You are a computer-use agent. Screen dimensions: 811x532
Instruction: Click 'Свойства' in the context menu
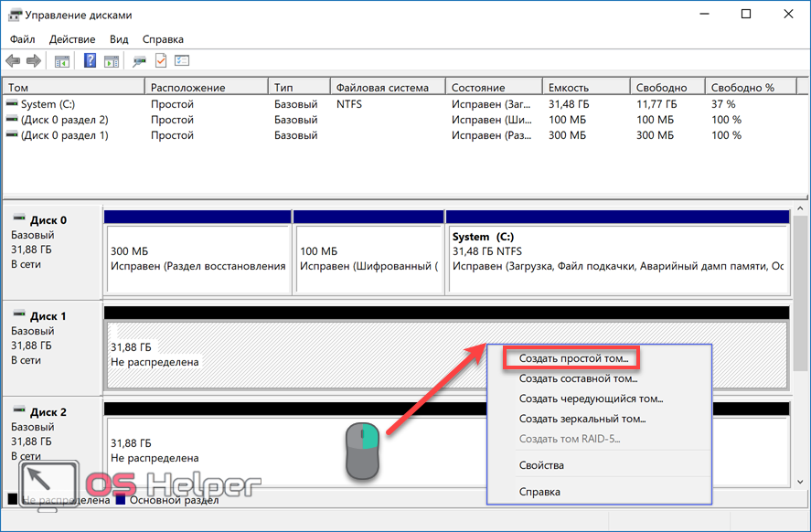click(541, 465)
